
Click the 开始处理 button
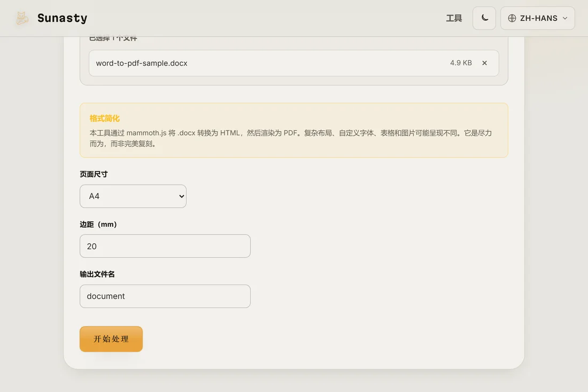pos(111,339)
